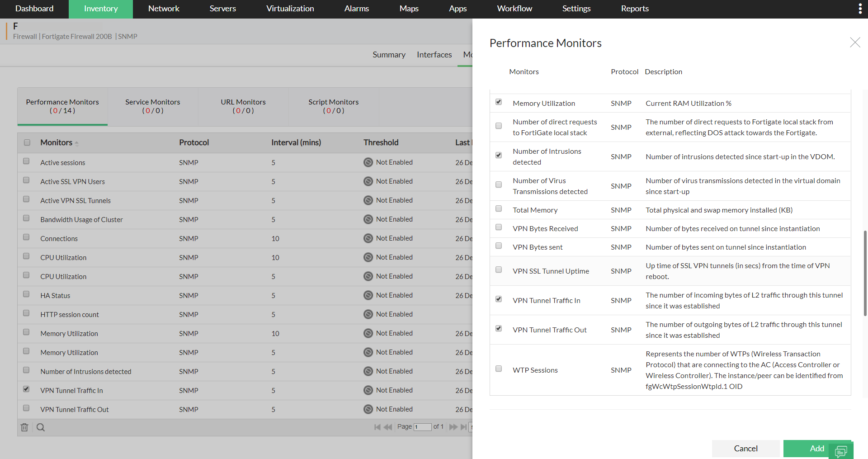Toggle the select-all checkbox in the table header
This screenshot has height=459, width=868.
coord(27,142)
